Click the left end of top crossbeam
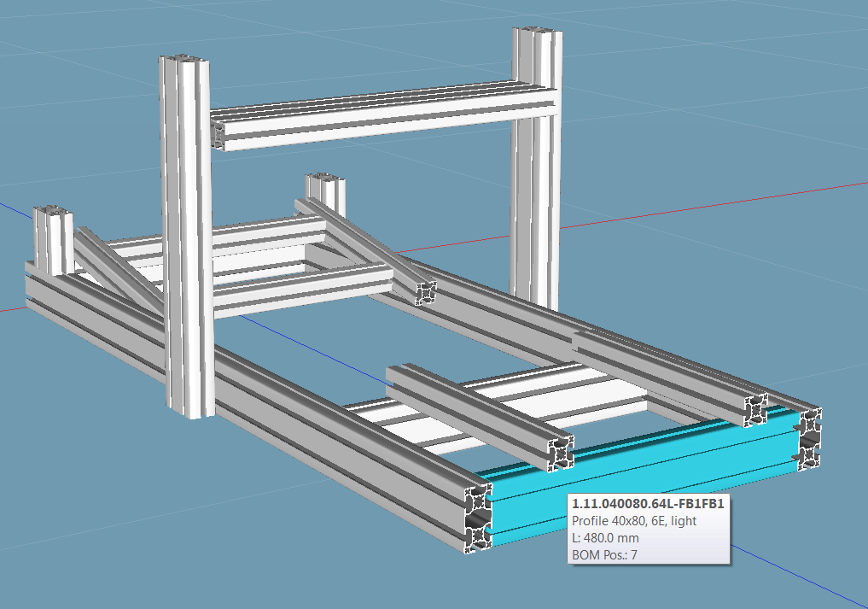Image resolution: width=868 pixels, height=609 pixels. 218,134
